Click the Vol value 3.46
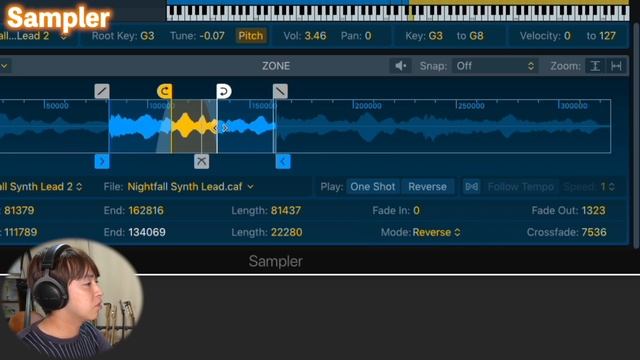This screenshot has height=360, width=640. coord(316,36)
